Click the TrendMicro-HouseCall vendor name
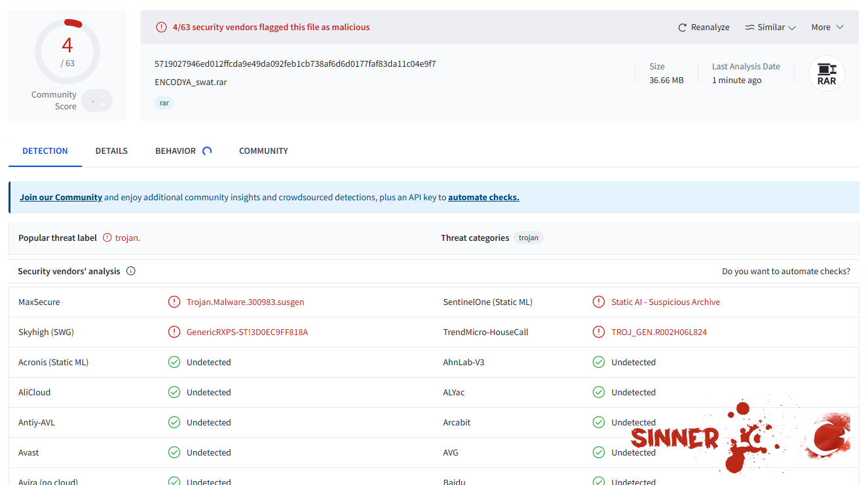This screenshot has height=485, width=868. tap(485, 332)
